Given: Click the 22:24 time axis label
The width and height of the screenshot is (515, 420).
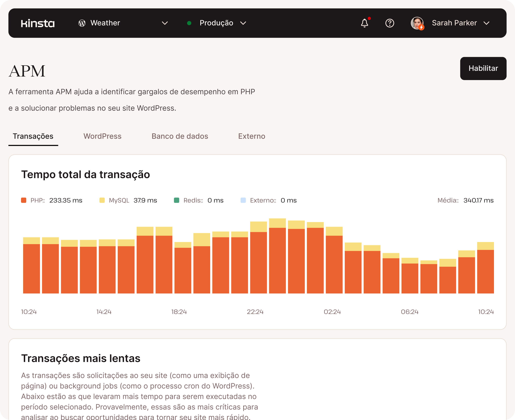Looking at the screenshot, I should pos(255,312).
